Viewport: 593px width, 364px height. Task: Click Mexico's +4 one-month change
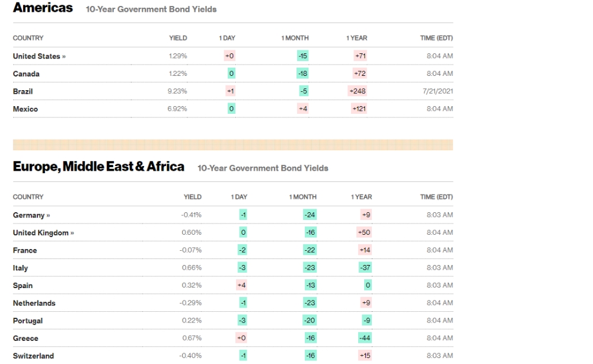point(303,108)
